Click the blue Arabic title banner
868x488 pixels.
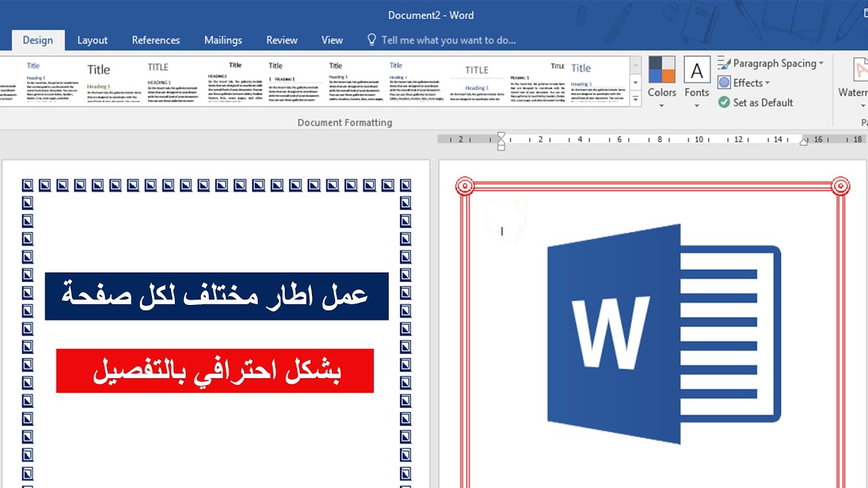tap(216, 296)
